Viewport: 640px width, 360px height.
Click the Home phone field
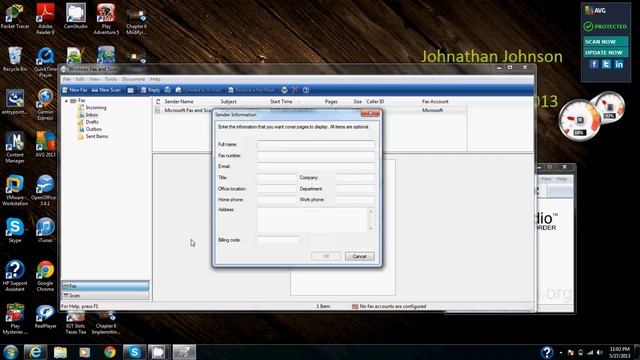click(x=276, y=200)
